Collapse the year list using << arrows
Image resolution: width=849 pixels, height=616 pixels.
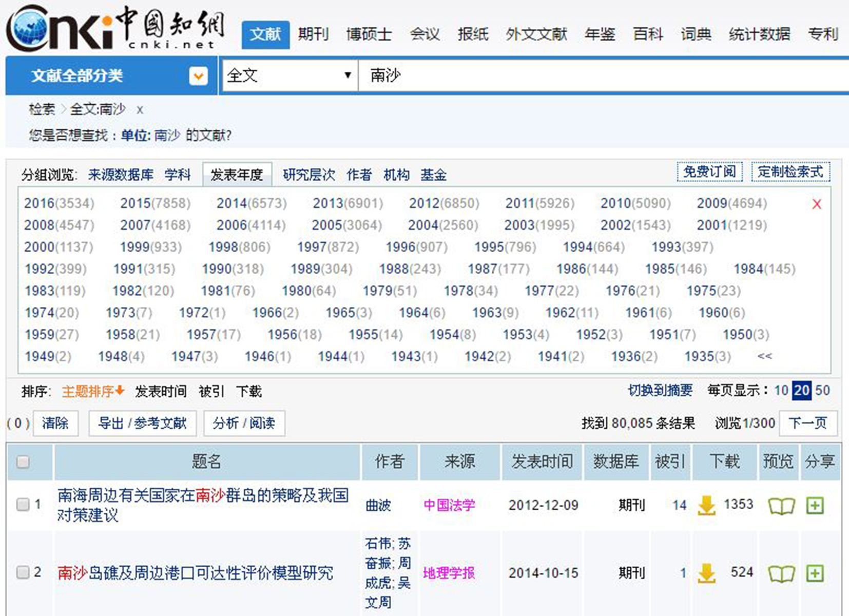764,356
